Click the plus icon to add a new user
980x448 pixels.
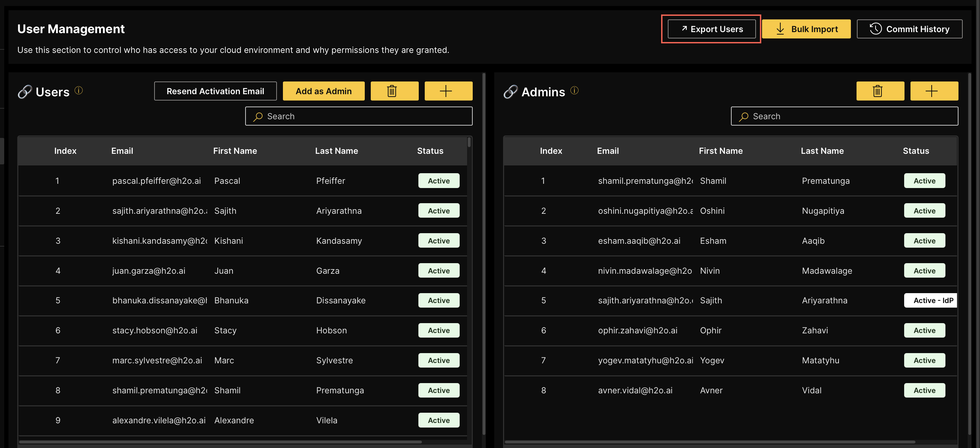coord(448,91)
